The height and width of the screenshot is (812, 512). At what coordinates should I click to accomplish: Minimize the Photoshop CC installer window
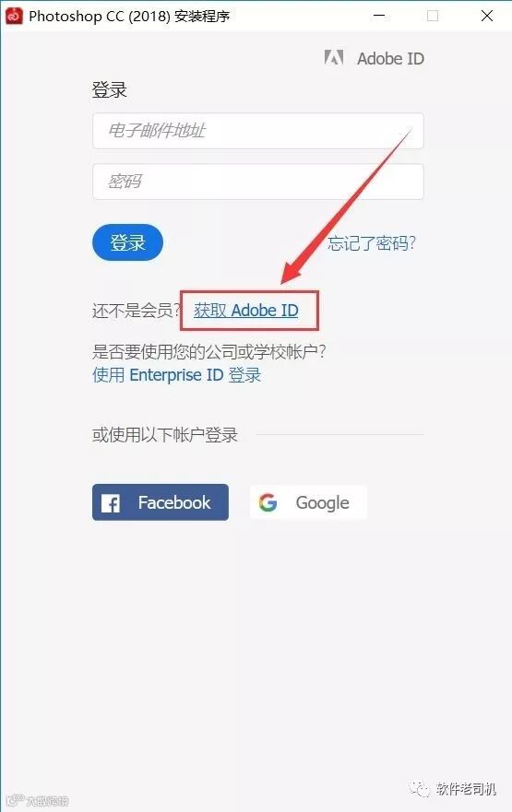tap(379, 16)
